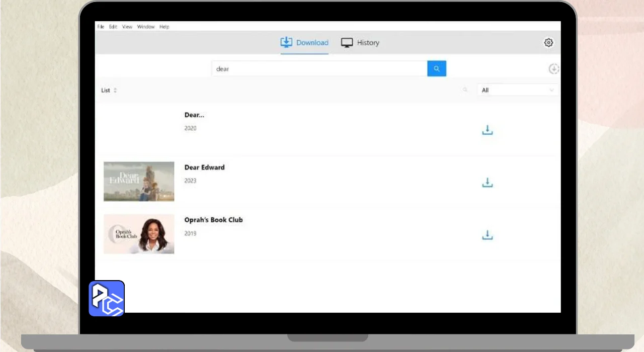This screenshot has height=352, width=644.
Task: Toggle the List sort order arrows
Action: tap(115, 91)
